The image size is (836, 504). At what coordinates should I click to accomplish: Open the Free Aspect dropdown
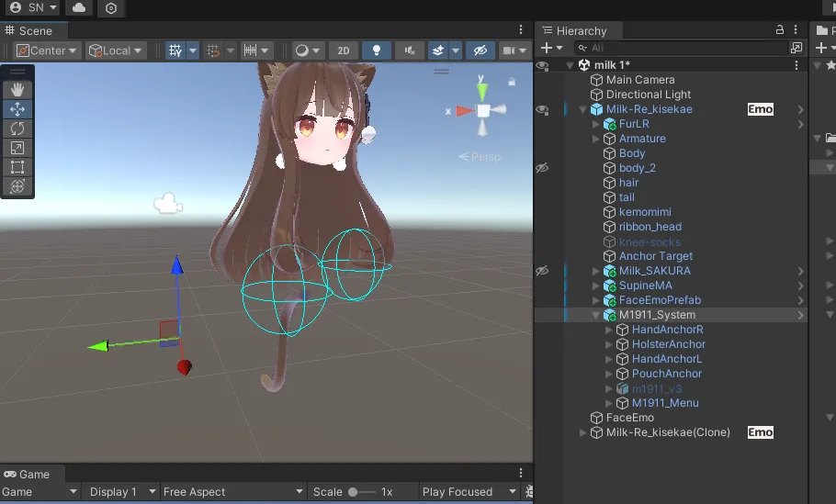[233, 492]
